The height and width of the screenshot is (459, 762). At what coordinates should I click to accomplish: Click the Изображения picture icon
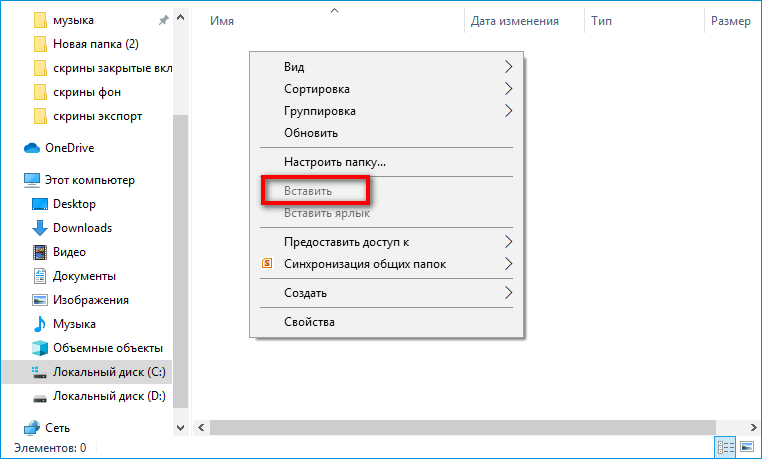click(40, 300)
